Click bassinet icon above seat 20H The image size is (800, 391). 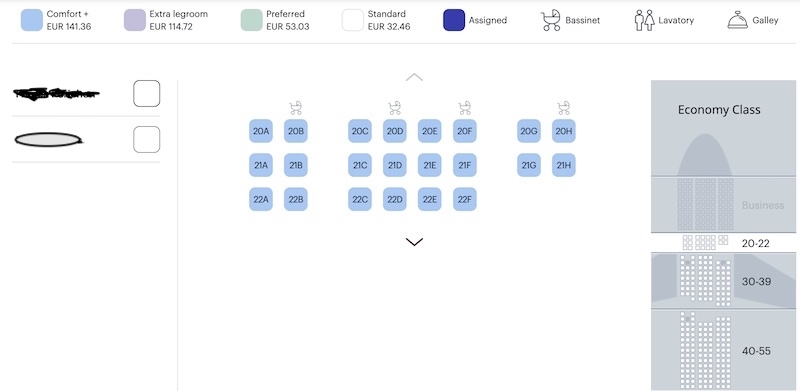coord(563,108)
